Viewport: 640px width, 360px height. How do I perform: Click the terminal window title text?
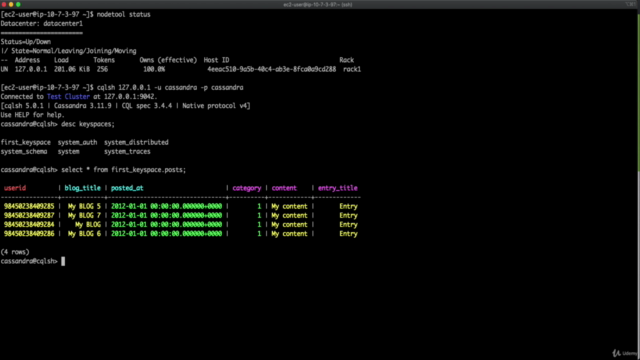point(318,4)
